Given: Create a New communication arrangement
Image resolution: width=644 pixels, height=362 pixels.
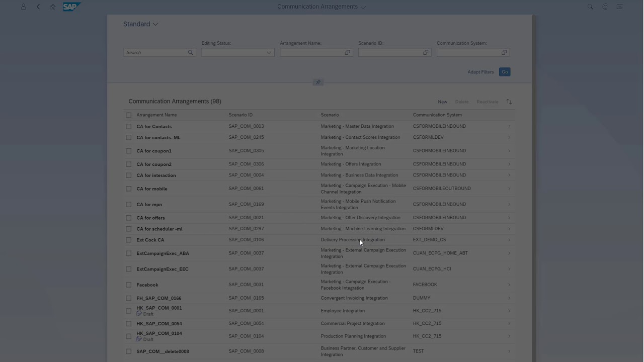Looking at the screenshot, I should click(x=442, y=102).
